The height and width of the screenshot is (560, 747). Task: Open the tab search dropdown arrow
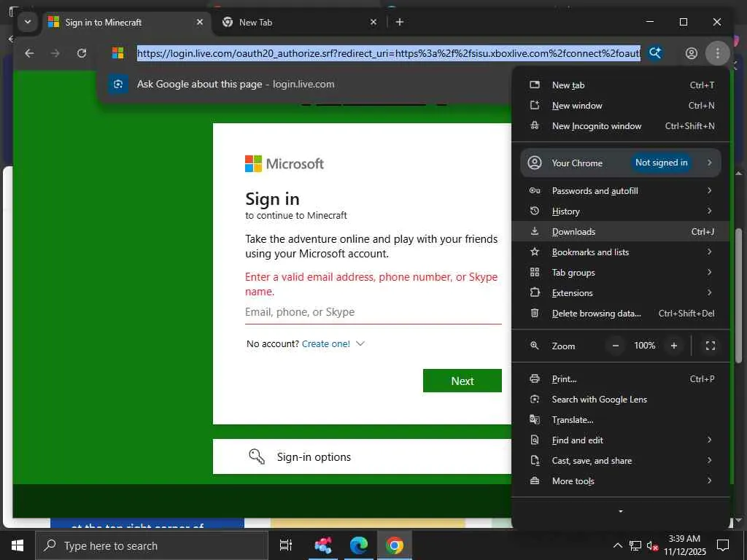point(28,22)
